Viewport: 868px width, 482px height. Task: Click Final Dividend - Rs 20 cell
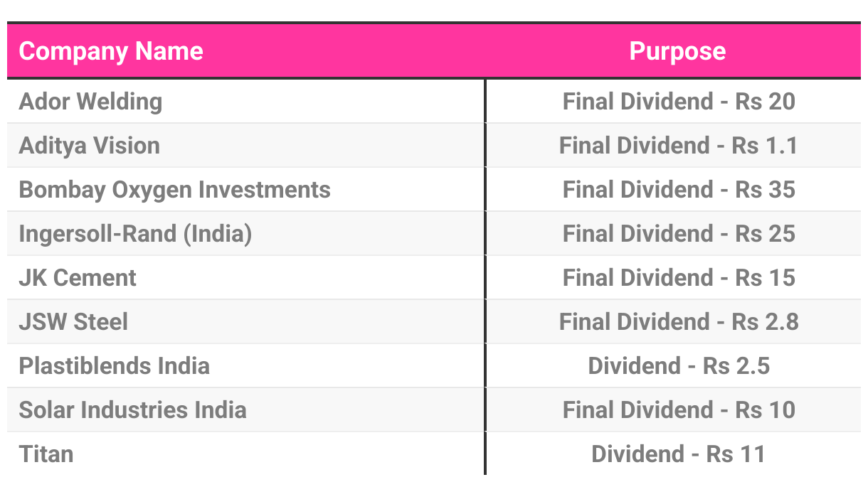[x=679, y=102]
